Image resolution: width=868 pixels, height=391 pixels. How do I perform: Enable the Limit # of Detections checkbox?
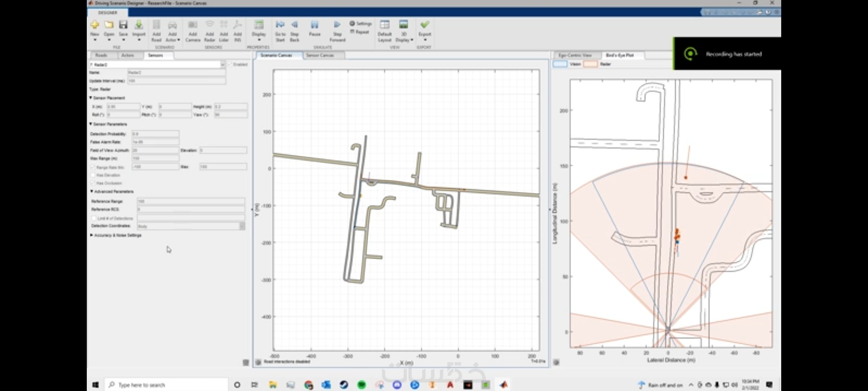coord(94,218)
